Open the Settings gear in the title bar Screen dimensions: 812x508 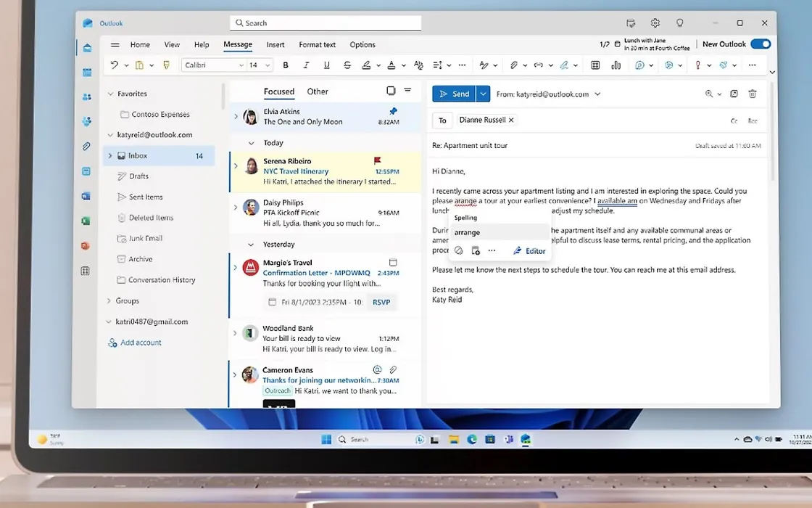coord(655,22)
